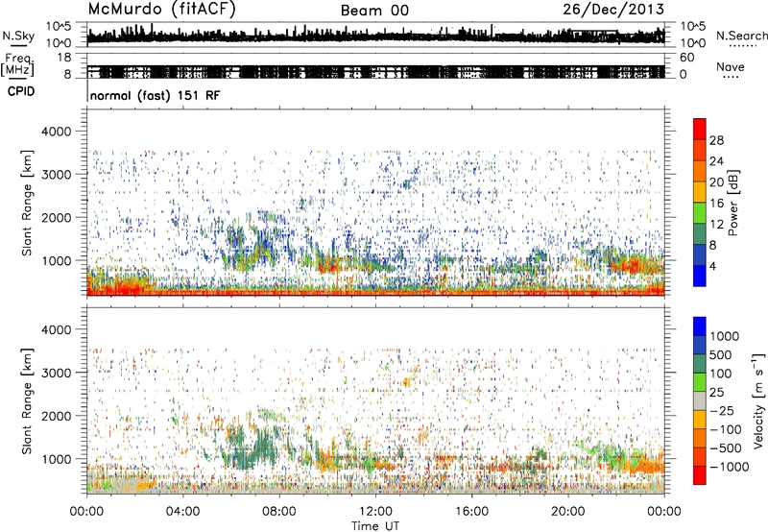Image resolution: width=768 pixels, height=532 pixels.
Task: Click the Time UT axis label
Action: pyautogui.click(x=375, y=526)
